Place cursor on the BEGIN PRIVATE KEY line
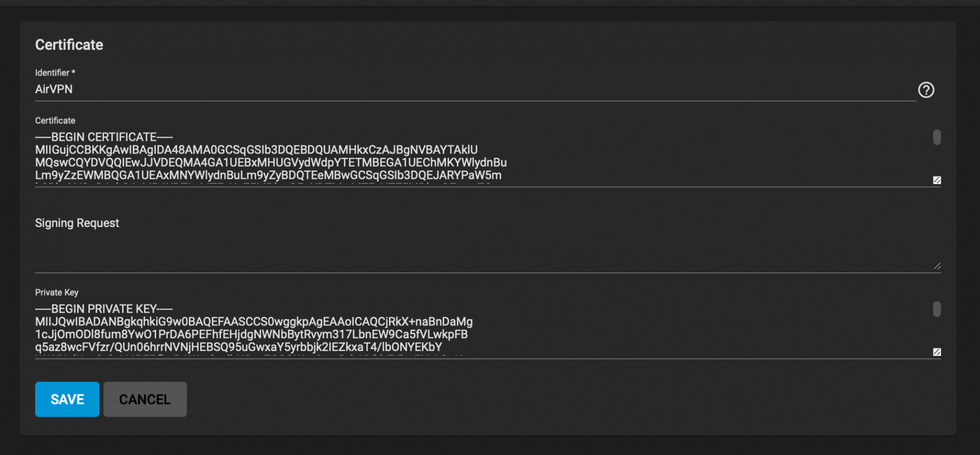 click(x=104, y=309)
